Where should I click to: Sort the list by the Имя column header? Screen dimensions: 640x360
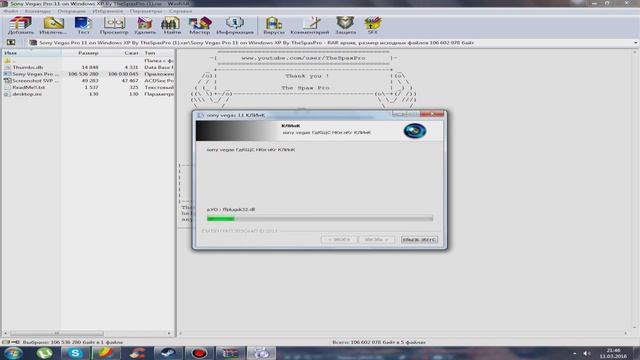pos(32,53)
